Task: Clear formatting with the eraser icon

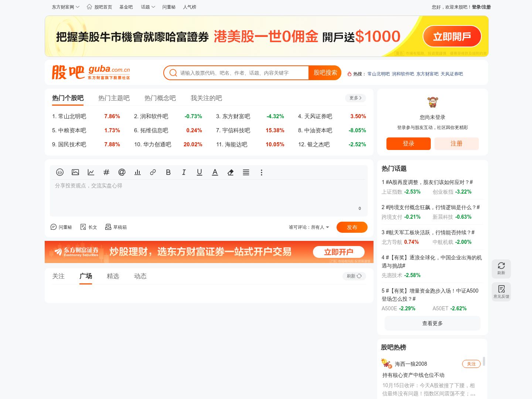Action: 231,172
